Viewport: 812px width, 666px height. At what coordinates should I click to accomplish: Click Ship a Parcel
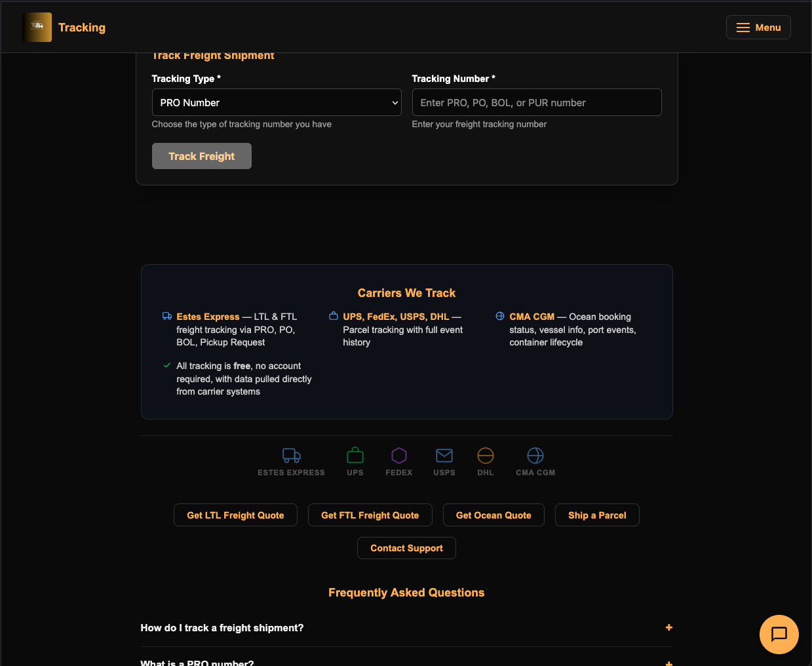coord(597,515)
